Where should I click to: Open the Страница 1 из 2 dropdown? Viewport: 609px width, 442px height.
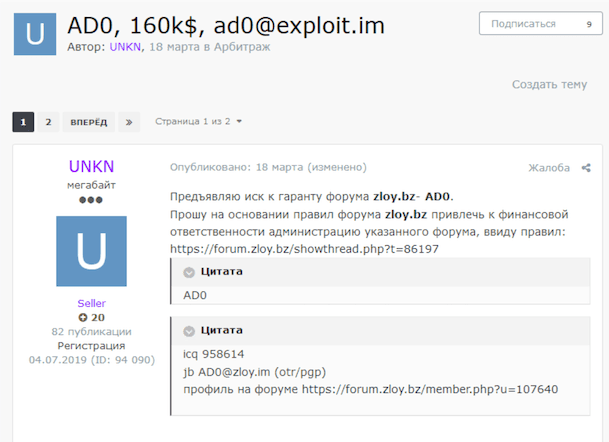(198, 122)
